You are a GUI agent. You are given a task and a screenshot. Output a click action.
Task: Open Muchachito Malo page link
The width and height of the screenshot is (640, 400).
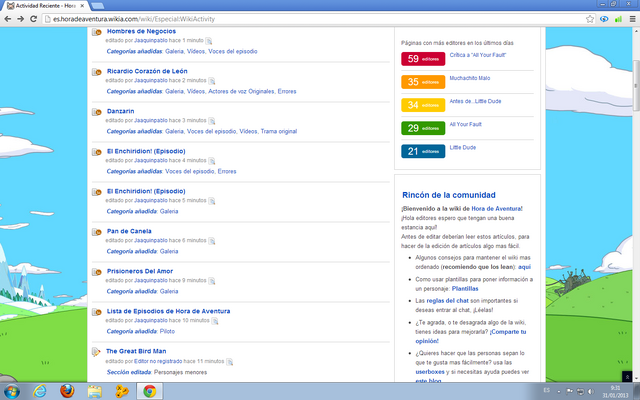470,78
